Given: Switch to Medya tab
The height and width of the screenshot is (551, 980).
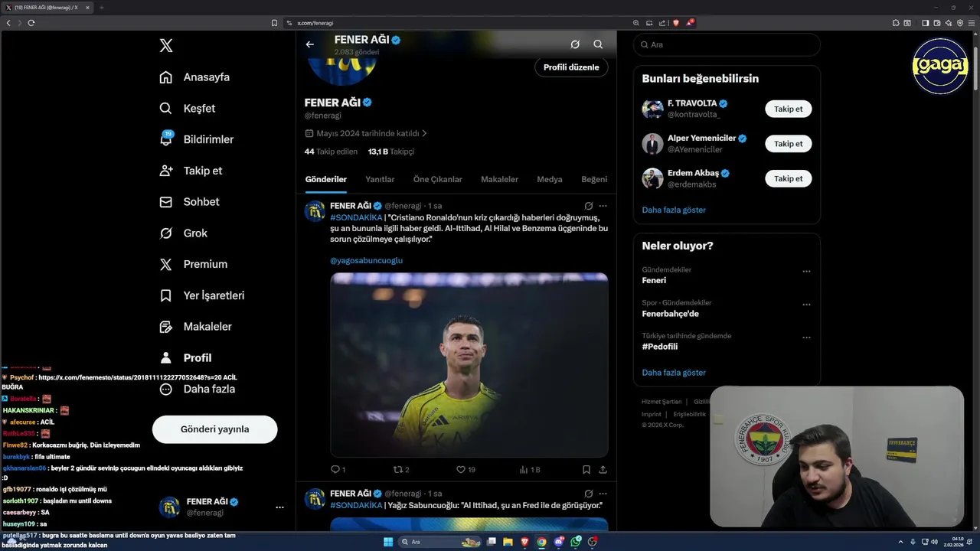Looking at the screenshot, I should [x=550, y=179].
